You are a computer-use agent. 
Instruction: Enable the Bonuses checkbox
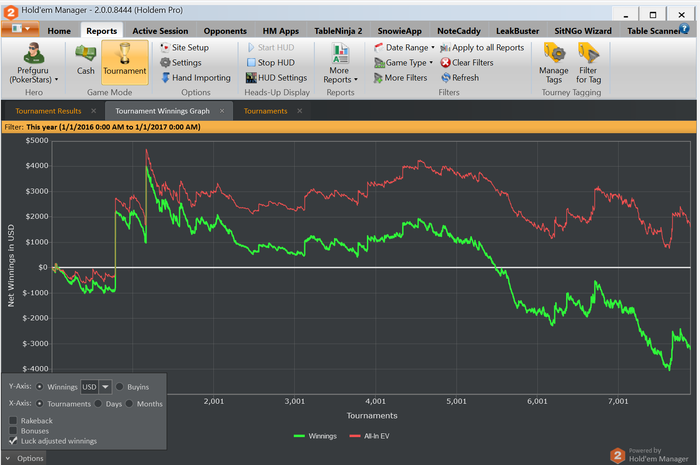pyautogui.click(x=13, y=431)
